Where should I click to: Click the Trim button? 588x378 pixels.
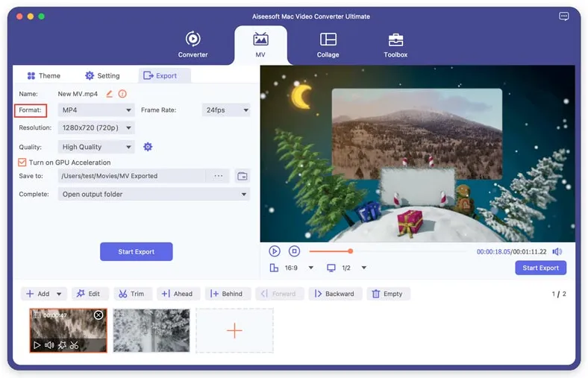point(131,294)
